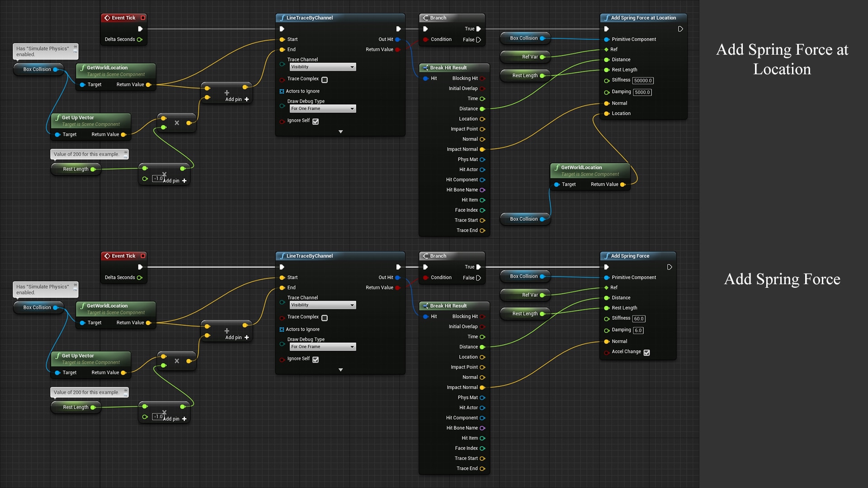The image size is (868, 488).
Task: Open top Trace Channel Visibility dropdown
Action: pos(323,67)
